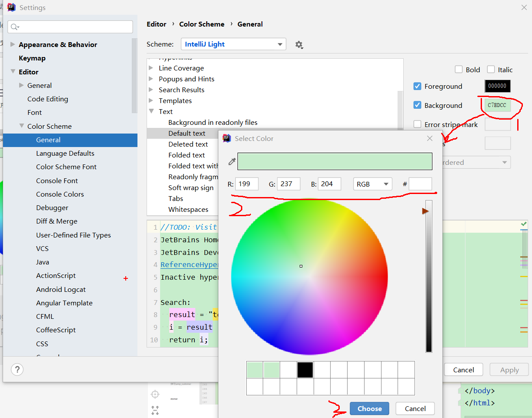The image size is (532, 418).
Task: Open the RGB color mode dropdown
Action: click(373, 184)
